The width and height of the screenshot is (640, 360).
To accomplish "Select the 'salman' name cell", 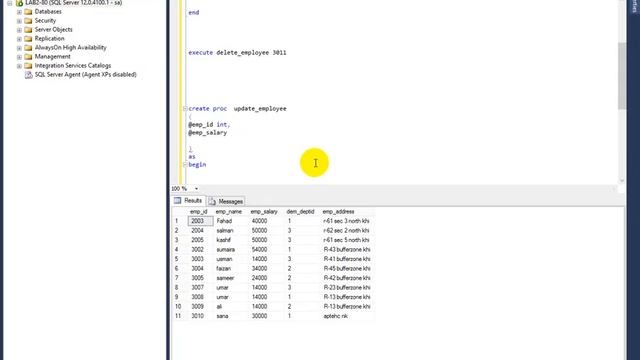I will 230,231.
